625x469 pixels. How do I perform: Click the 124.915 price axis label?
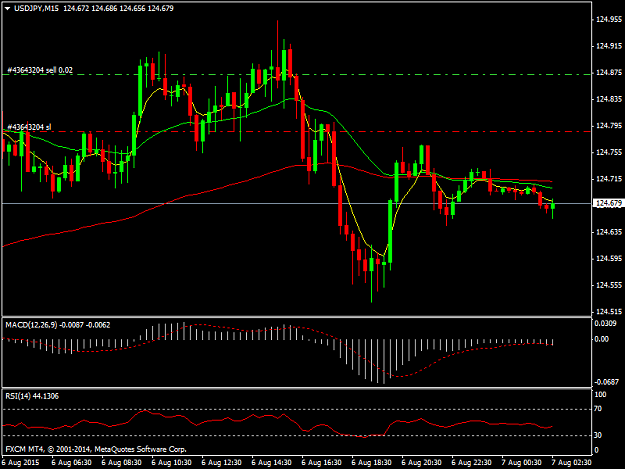coord(608,46)
